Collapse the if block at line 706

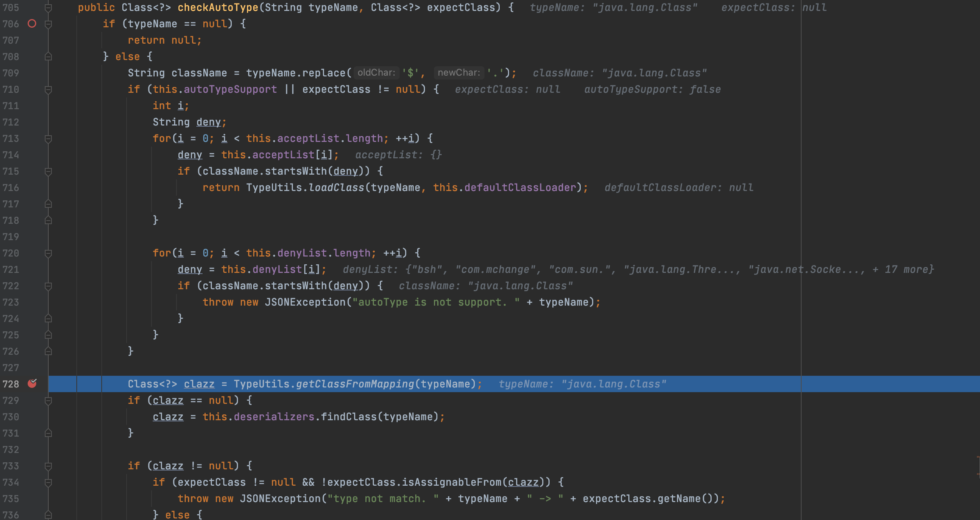coord(48,24)
